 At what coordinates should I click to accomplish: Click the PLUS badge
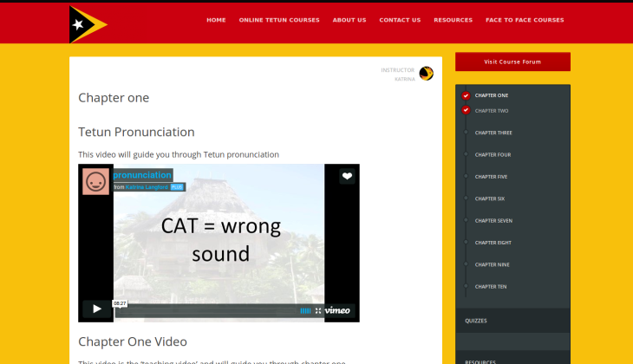coord(177,187)
